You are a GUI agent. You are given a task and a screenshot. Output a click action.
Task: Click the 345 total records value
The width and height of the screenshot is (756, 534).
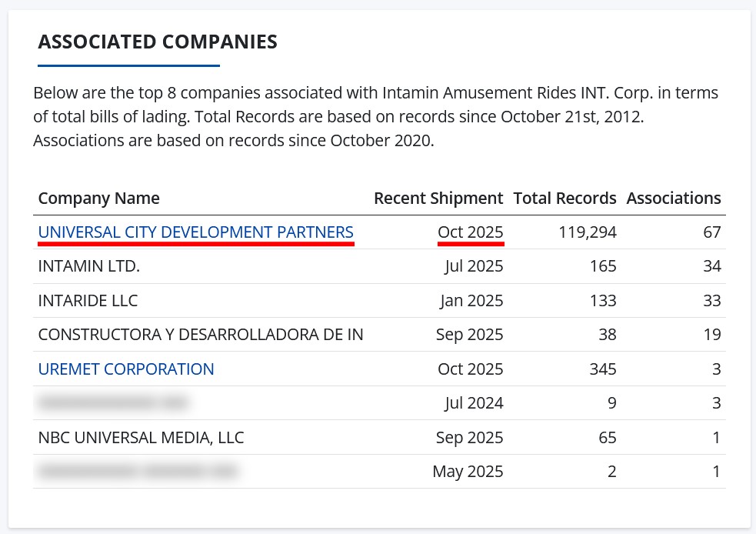[602, 369]
